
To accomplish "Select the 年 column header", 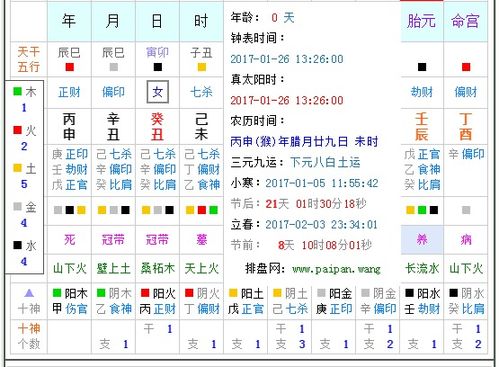I will click(69, 21).
